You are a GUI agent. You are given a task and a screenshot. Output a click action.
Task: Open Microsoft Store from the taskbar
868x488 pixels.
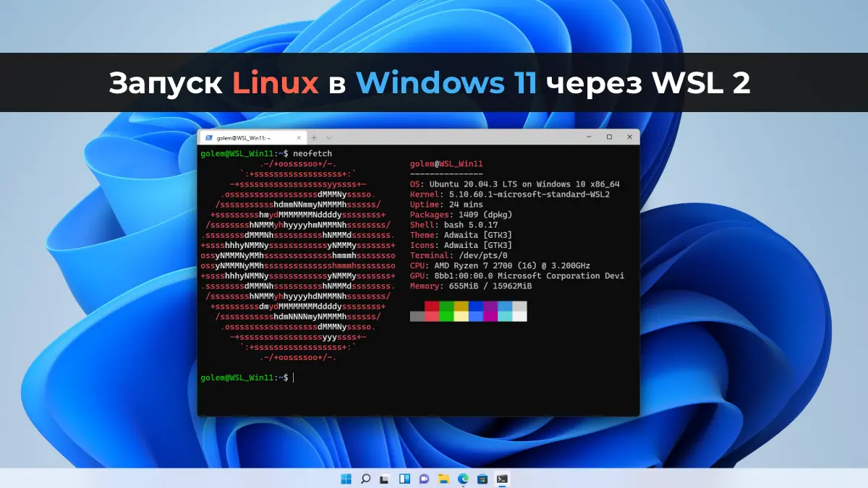point(482,479)
